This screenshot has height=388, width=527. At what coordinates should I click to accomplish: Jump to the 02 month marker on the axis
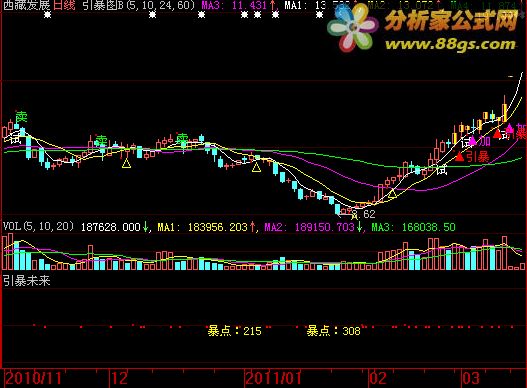(378, 379)
